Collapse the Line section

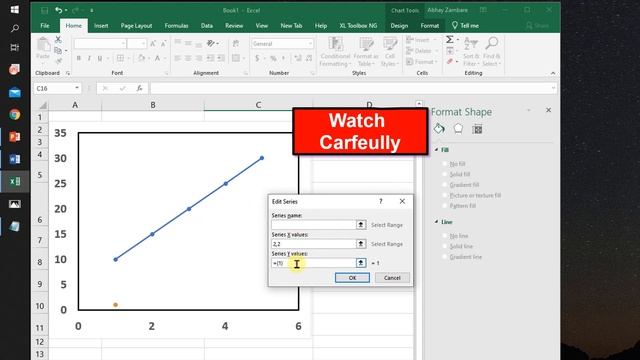436,222
